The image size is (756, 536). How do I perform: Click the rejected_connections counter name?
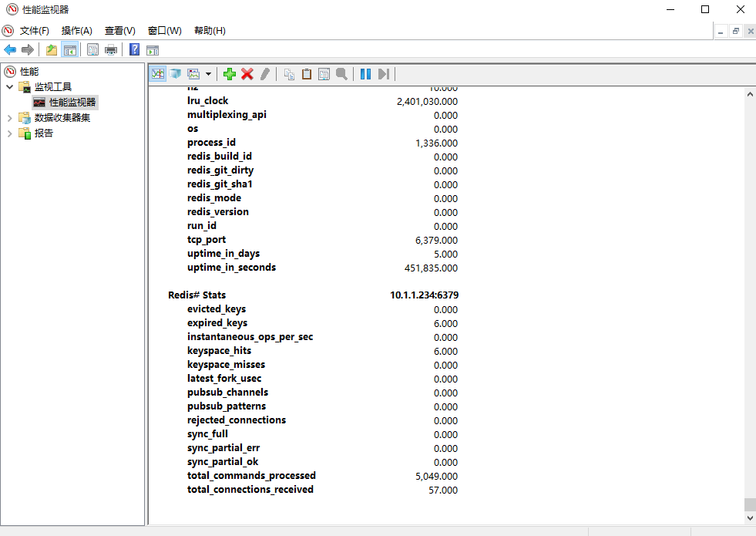tap(237, 420)
